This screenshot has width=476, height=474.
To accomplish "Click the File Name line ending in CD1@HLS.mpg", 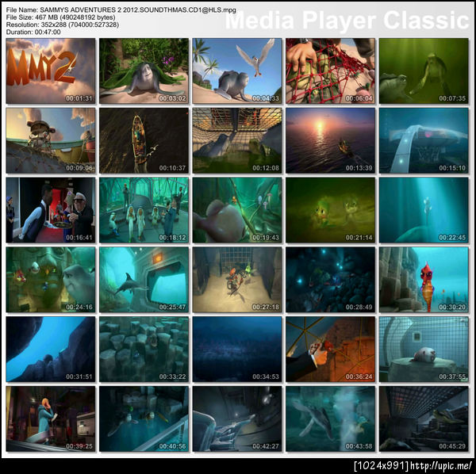I will click(x=121, y=10).
